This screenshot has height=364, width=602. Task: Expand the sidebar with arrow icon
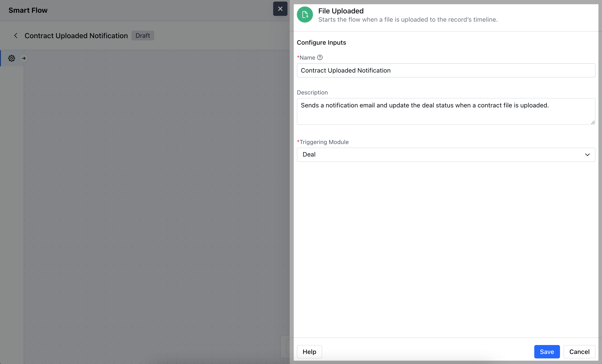pyautogui.click(x=24, y=58)
